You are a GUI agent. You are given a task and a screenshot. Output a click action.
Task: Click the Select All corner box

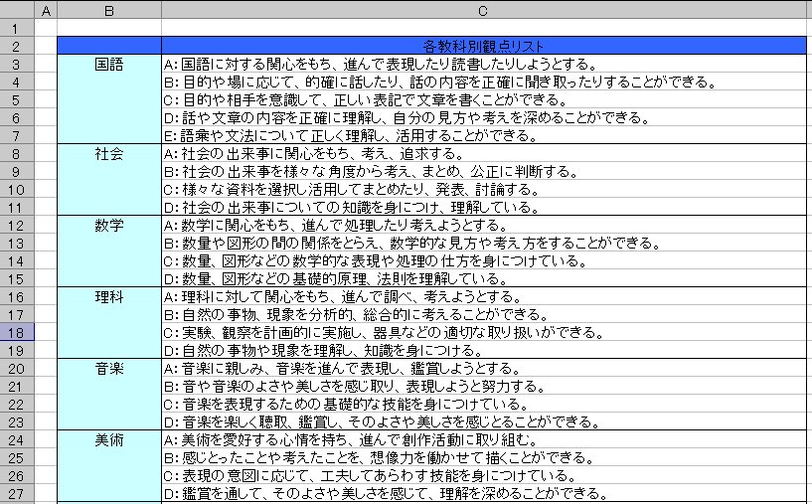click(x=17, y=10)
